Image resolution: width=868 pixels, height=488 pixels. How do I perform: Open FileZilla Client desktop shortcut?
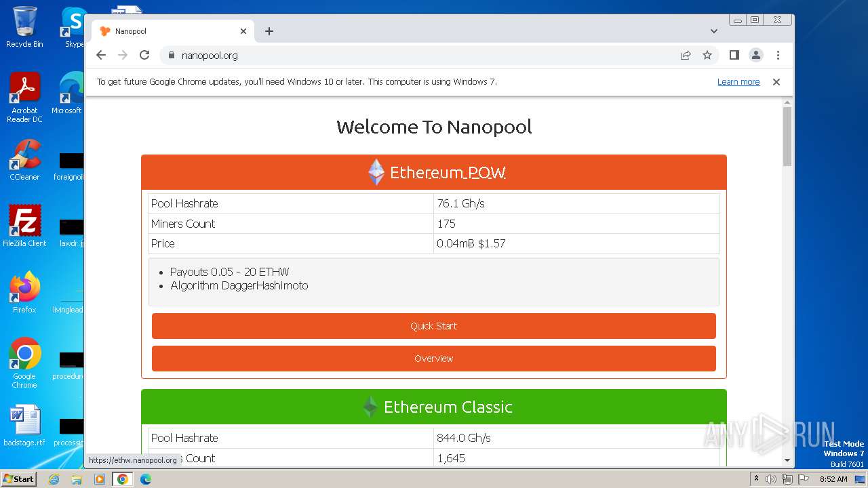click(24, 226)
